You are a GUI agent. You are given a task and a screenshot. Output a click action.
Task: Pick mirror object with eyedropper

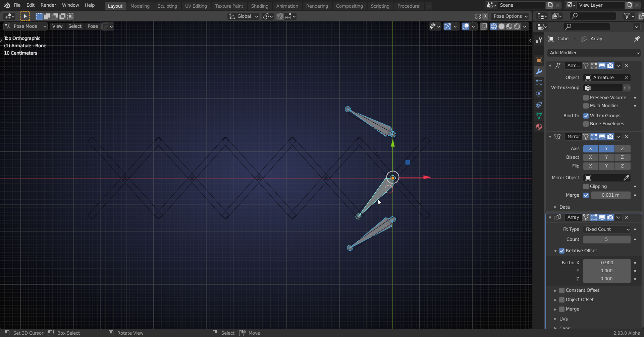[626, 178]
